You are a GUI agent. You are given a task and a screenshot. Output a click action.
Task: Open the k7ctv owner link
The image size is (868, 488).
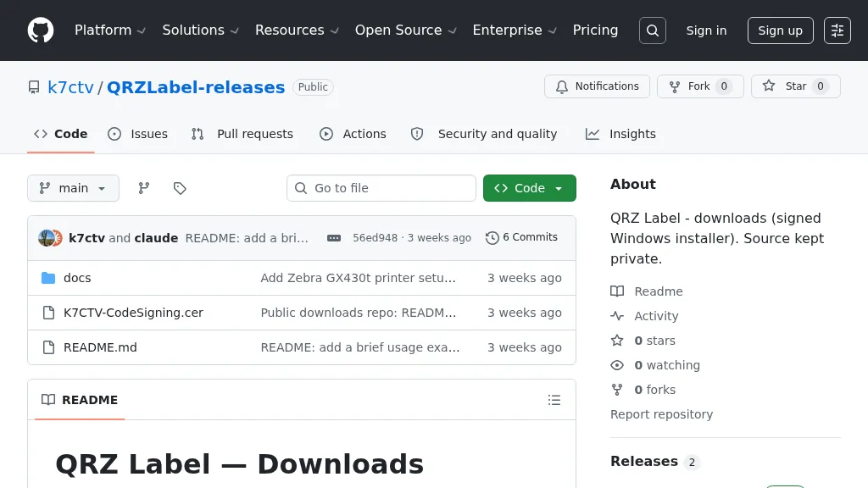(x=71, y=87)
